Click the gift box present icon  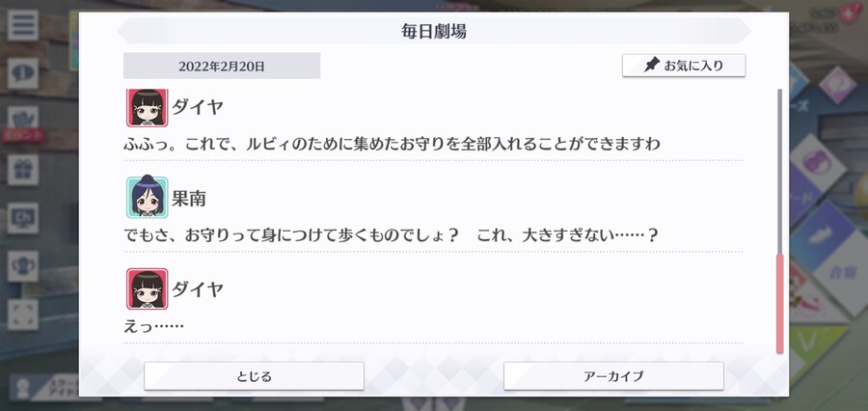tap(23, 170)
